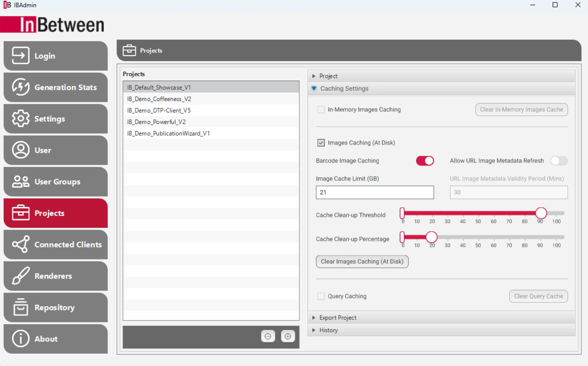Screen dimensions: 588x366
Task: Click the Generation Stats lightning icon
Action: (21, 87)
